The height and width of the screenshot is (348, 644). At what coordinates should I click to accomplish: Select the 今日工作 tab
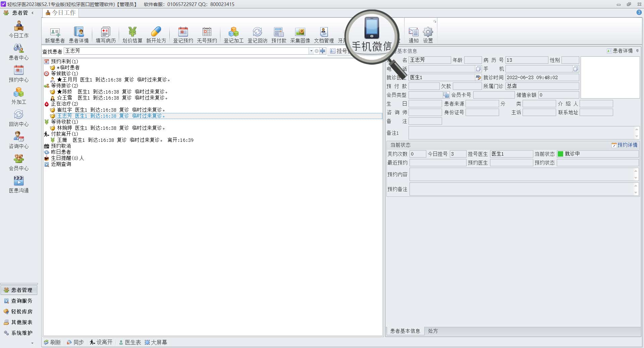[61, 13]
